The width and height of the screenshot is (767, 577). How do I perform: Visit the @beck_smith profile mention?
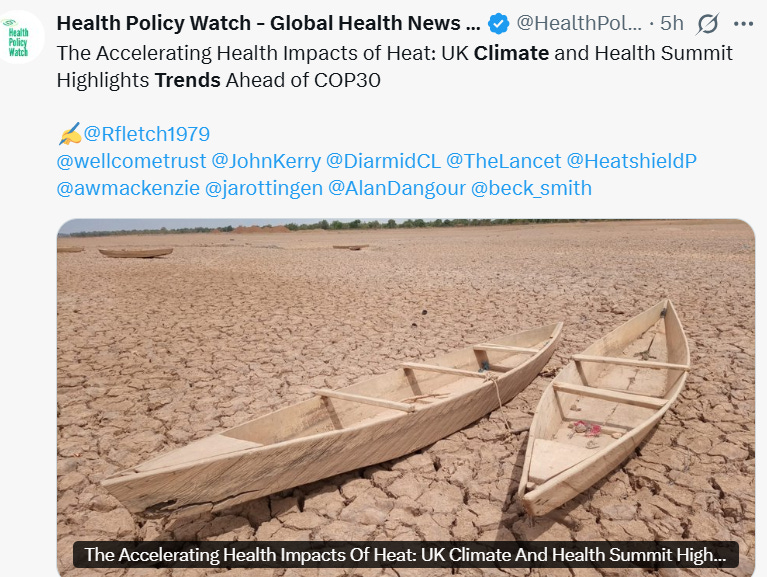pyautogui.click(x=531, y=188)
